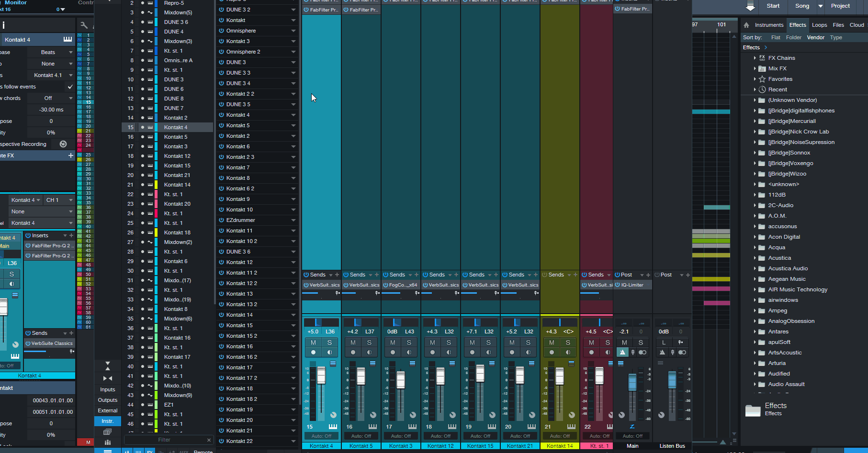
Task: Expand FX Chains folder
Action: click(755, 58)
